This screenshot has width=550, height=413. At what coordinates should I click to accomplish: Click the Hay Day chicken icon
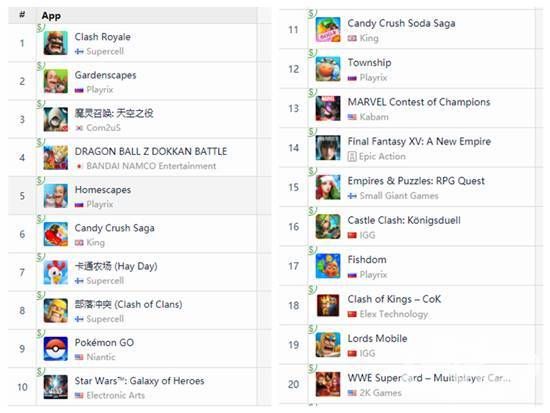click(x=55, y=272)
